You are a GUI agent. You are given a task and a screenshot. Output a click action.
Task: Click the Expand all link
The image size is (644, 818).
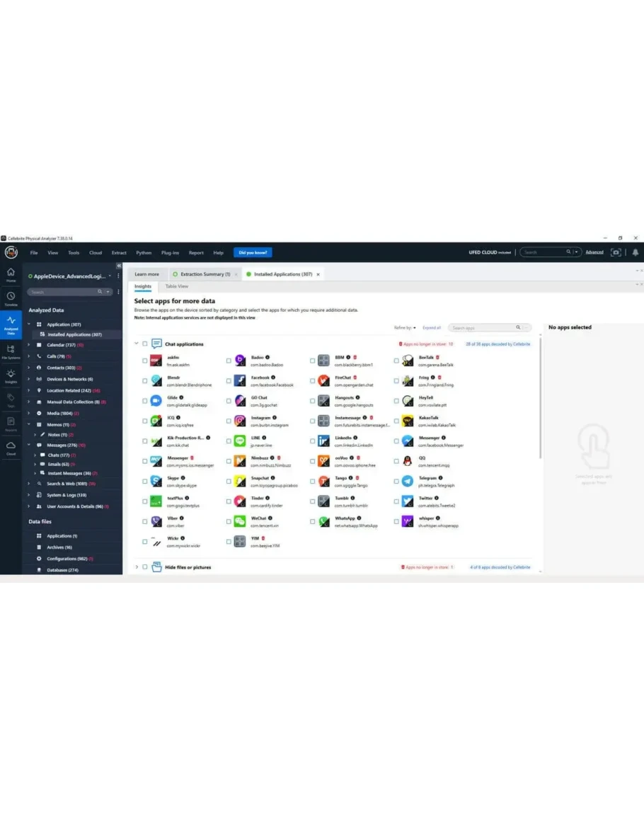tap(432, 328)
